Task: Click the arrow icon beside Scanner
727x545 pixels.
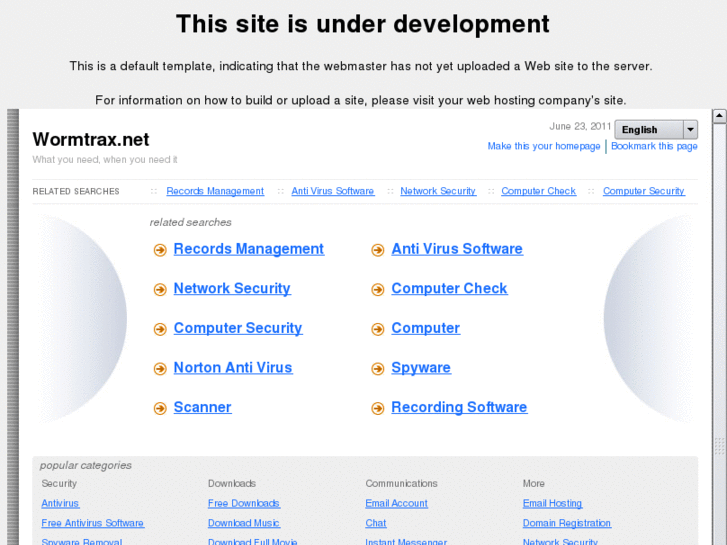Action: click(160, 408)
